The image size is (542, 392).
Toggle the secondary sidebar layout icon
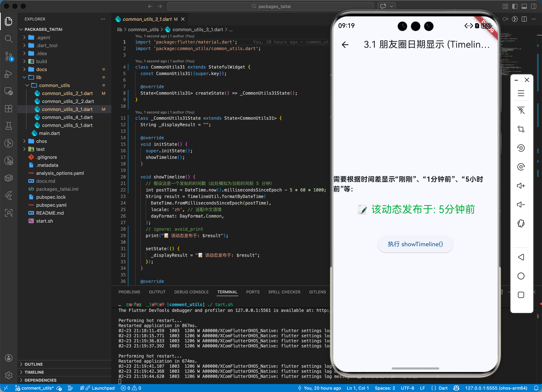[533, 7]
